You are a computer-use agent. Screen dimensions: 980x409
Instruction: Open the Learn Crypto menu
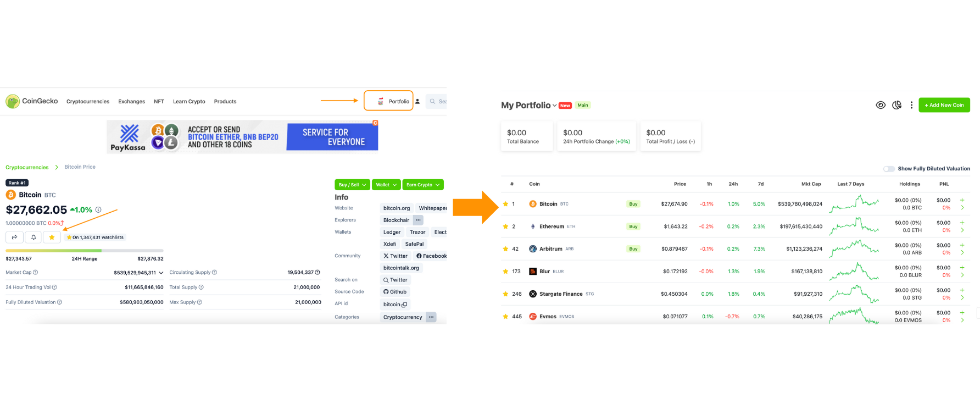pos(189,102)
